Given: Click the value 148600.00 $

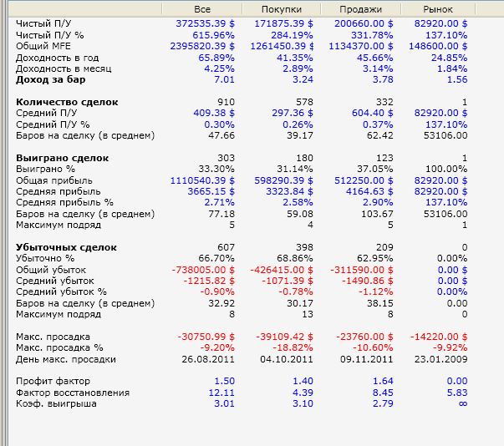Looking at the screenshot, I should [x=438, y=46].
